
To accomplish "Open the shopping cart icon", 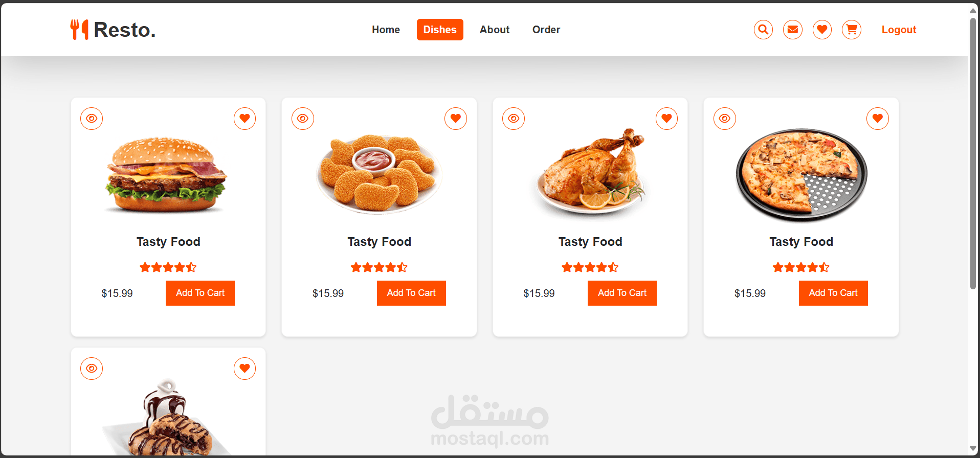I will point(852,30).
